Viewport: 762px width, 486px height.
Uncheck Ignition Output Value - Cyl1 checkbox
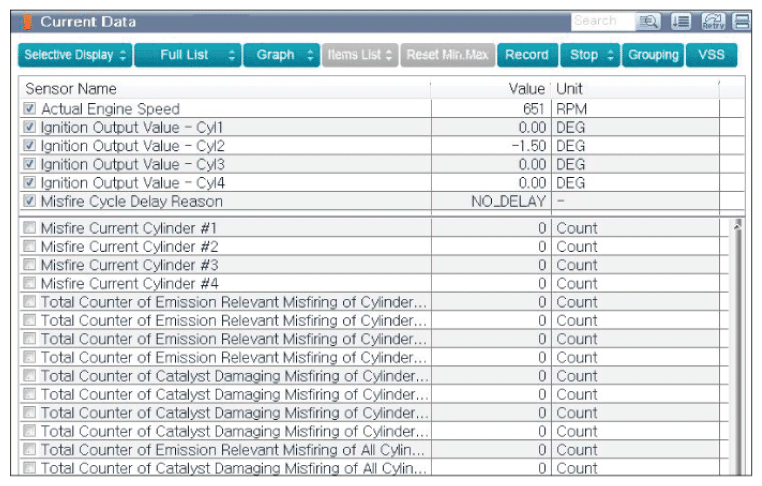point(30,127)
